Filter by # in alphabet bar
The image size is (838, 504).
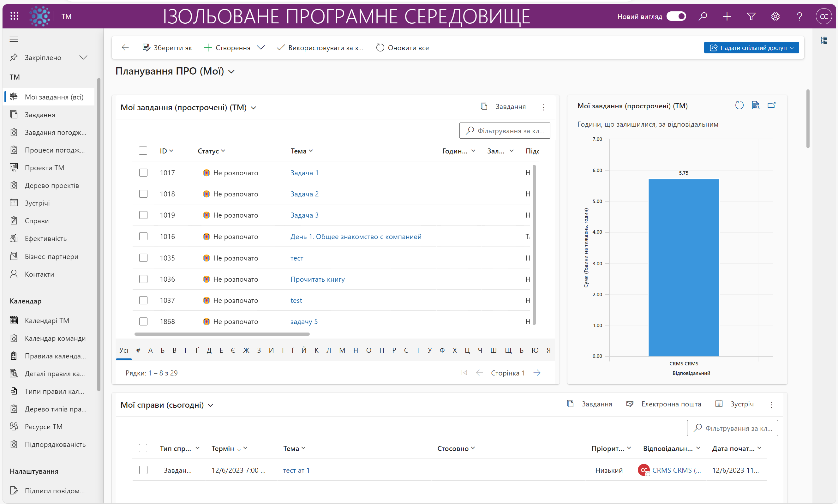138,350
